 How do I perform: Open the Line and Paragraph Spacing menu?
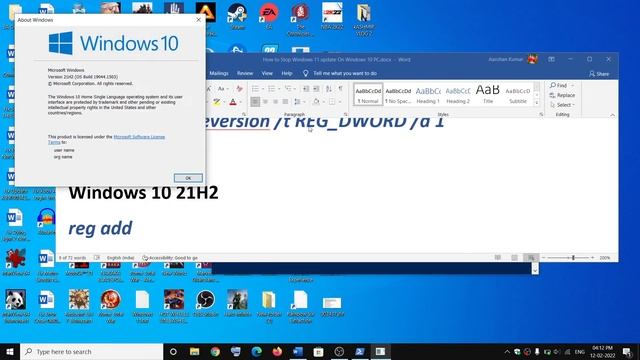pos(299,102)
